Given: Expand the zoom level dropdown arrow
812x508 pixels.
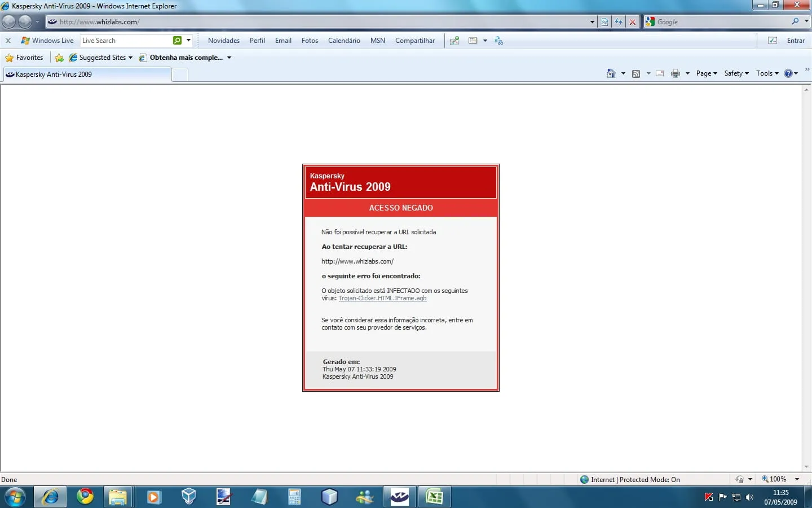Looking at the screenshot, I should coord(797,479).
